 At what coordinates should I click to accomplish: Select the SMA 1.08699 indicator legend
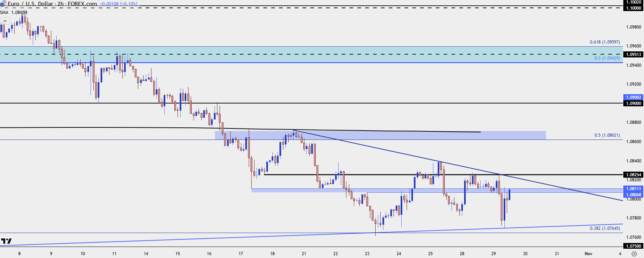click(14, 12)
